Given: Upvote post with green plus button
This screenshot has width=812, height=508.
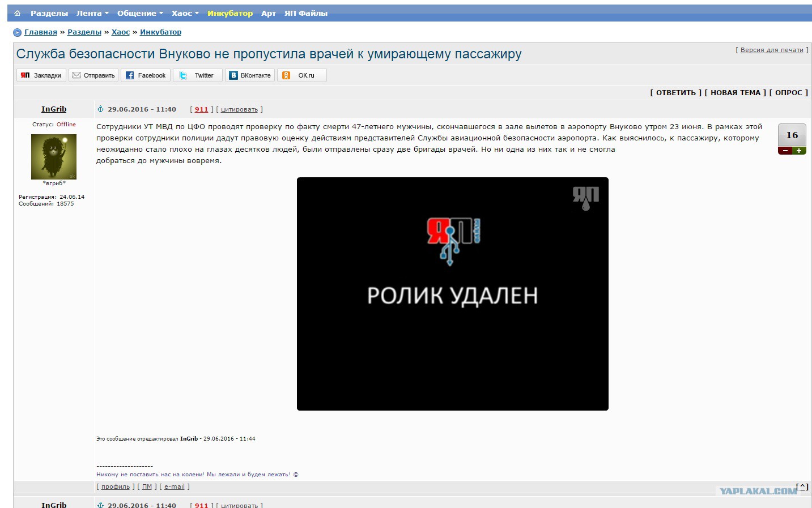Looking at the screenshot, I should pyautogui.click(x=799, y=151).
